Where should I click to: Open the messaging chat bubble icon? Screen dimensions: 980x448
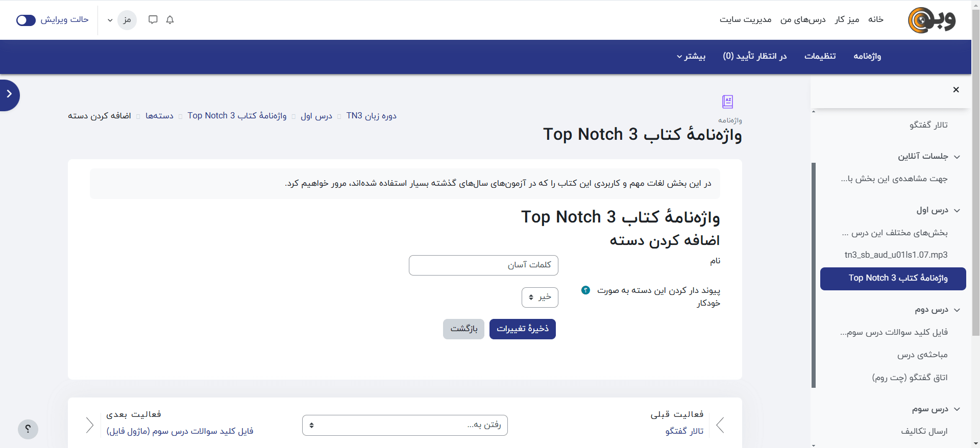(153, 20)
